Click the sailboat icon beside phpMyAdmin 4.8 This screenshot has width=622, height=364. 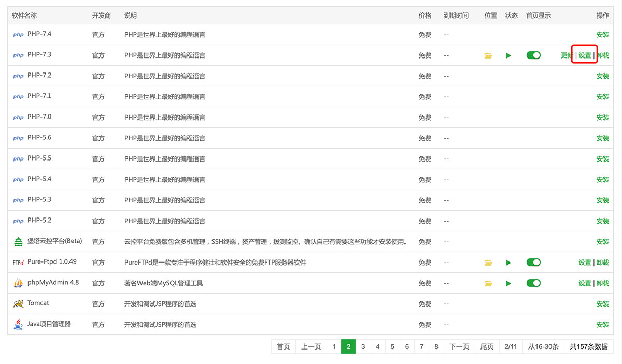18,283
